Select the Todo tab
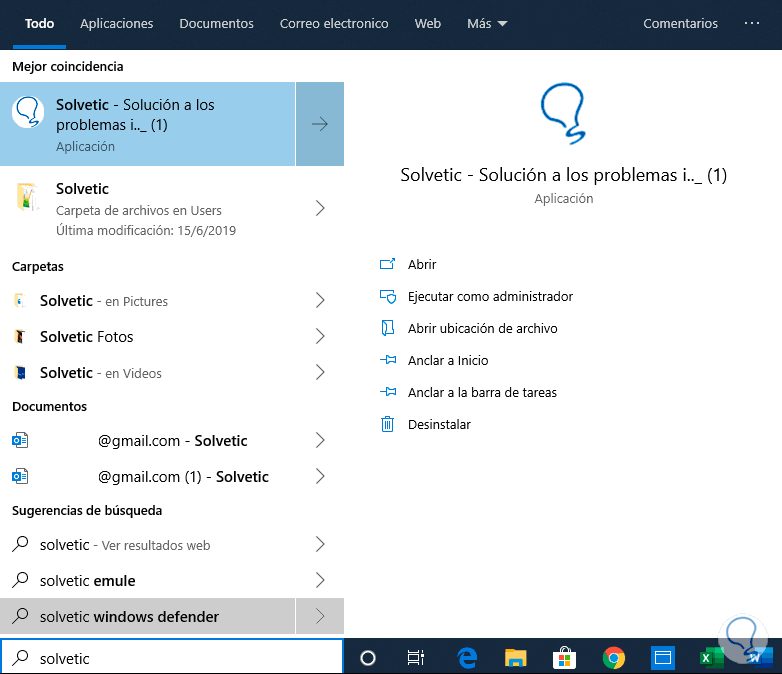Viewport: 782px width, 674px height. [x=39, y=23]
